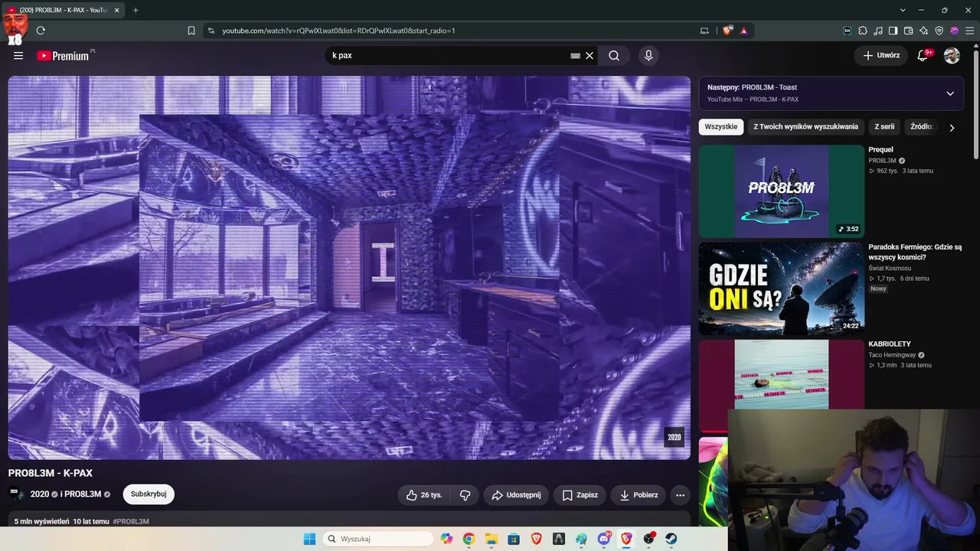
Task: Visit the Świat Kosmosu channel link
Action: pyautogui.click(x=890, y=268)
